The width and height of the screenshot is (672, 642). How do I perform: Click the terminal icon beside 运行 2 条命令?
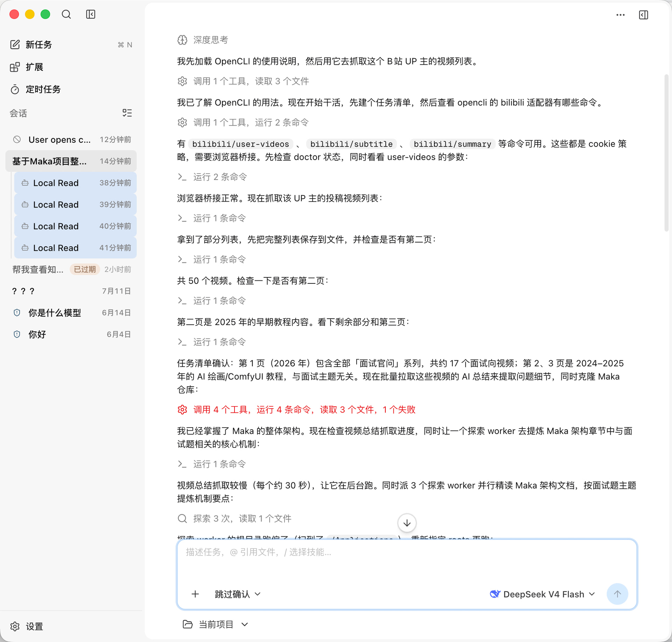coord(182,177)
